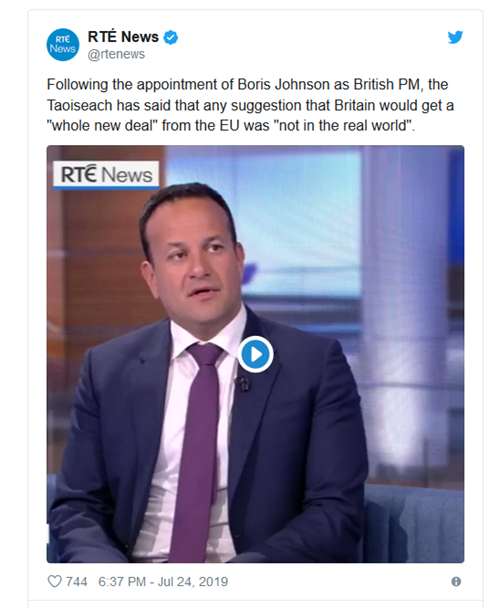View the 744 likes count
Screen dimensions: 500x608
(76, 582)
